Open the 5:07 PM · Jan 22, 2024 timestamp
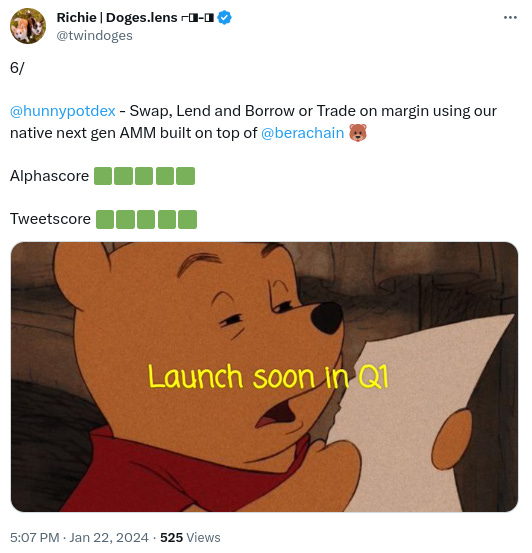The image size is (532, 553). tap(79, 537)
